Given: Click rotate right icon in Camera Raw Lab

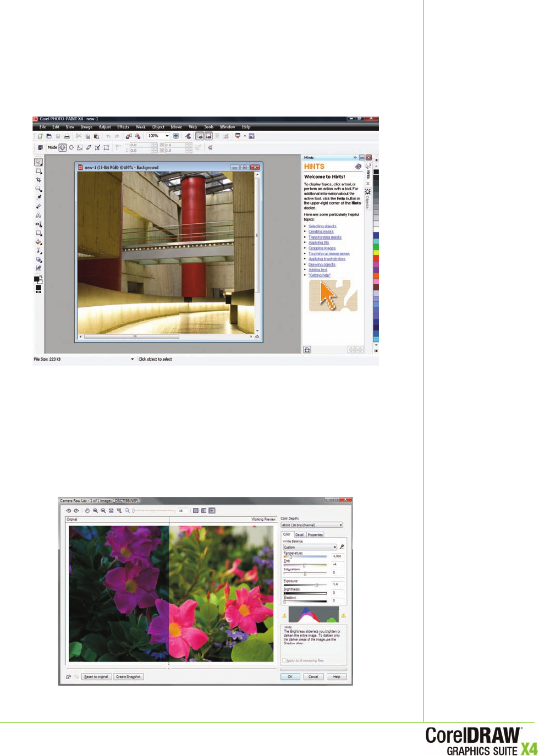Looking at the screenshot, I should pyautogui.click(x=76, y=511).
